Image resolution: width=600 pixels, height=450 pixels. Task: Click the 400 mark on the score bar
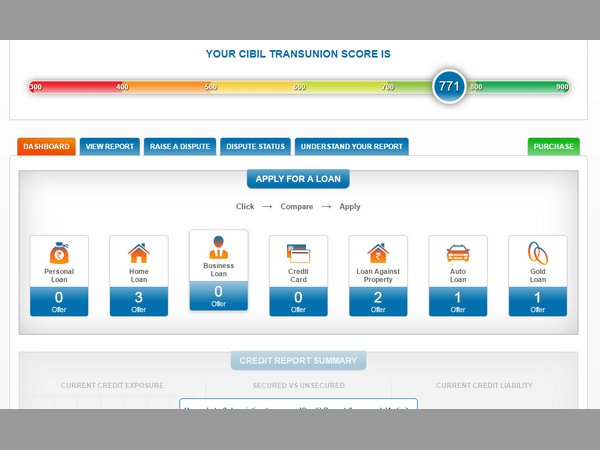coord(122,87)
